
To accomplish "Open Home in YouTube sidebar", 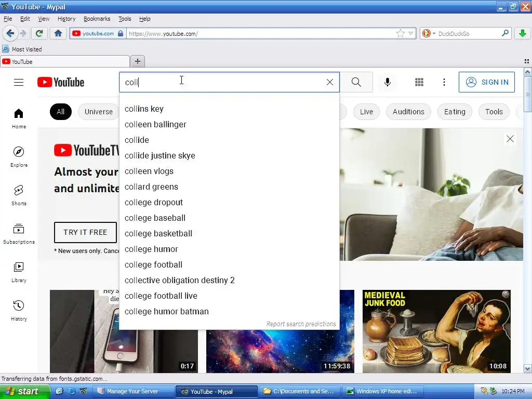I will pos(19,119).
